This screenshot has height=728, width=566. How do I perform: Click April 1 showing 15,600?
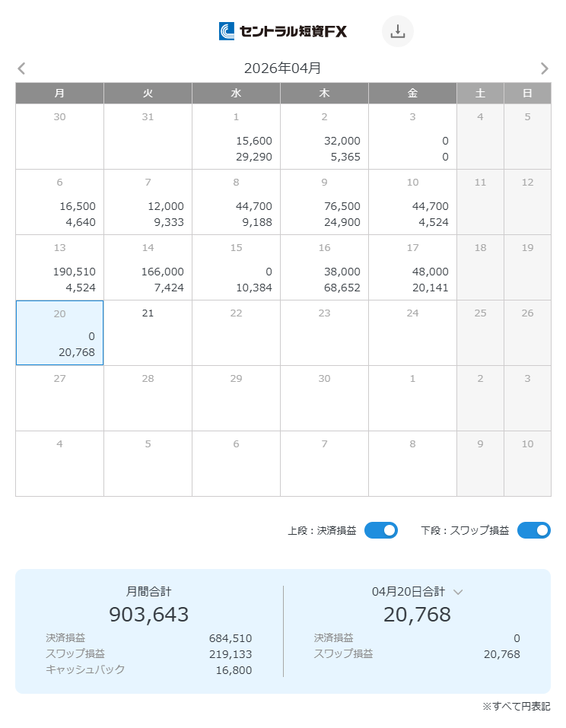(237, 137)
